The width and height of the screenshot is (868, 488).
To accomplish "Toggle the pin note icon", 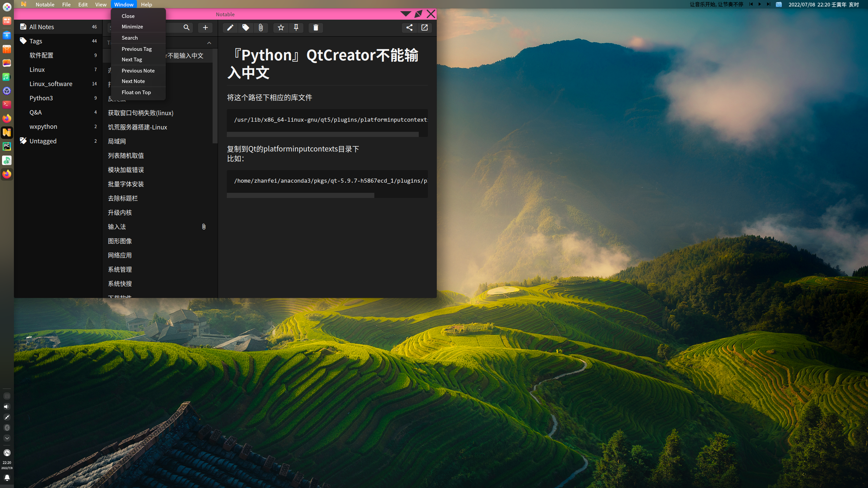I will point(296,27).
